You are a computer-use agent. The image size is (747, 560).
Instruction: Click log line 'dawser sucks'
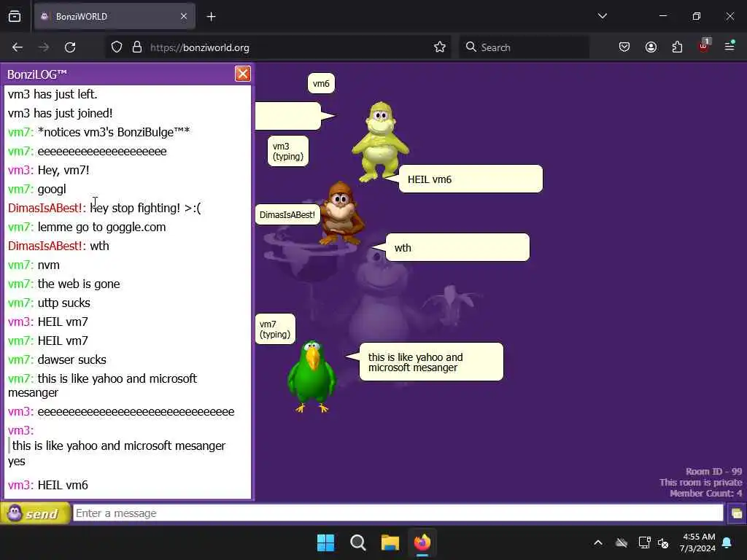pos(57,359)
